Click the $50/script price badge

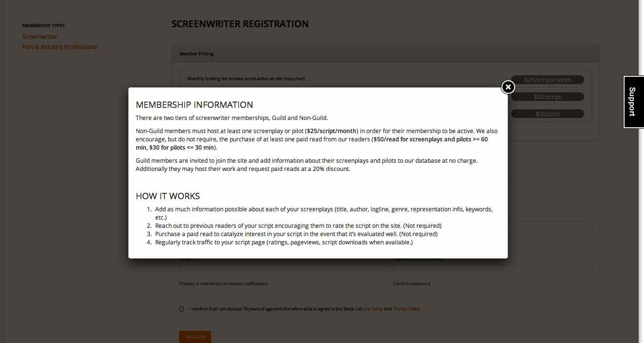(x=547, y=97)
